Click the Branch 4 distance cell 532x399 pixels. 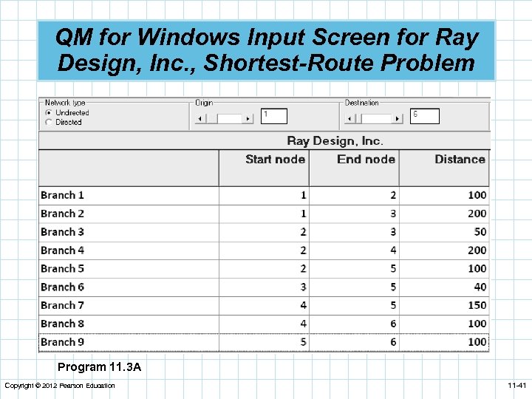point(444,250)
